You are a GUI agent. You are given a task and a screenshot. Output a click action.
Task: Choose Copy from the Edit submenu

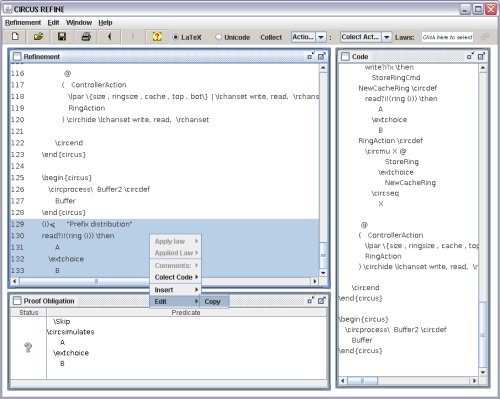[x=214, y=301]
